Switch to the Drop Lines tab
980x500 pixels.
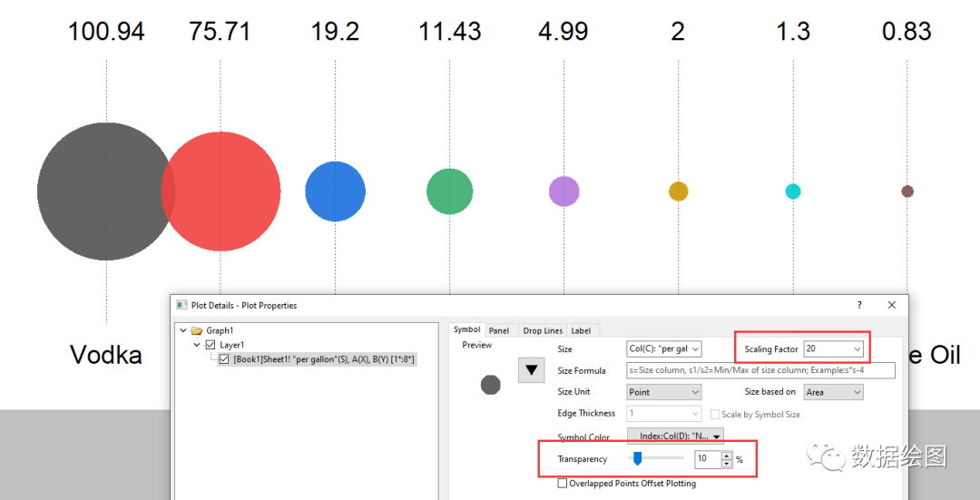coord(543,330)
